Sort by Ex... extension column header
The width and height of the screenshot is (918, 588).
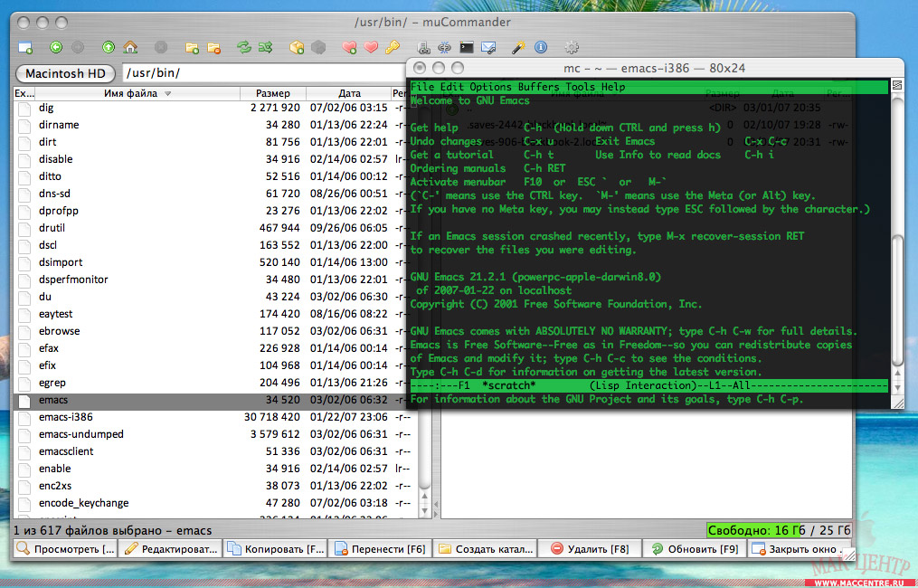click(24, 93)
